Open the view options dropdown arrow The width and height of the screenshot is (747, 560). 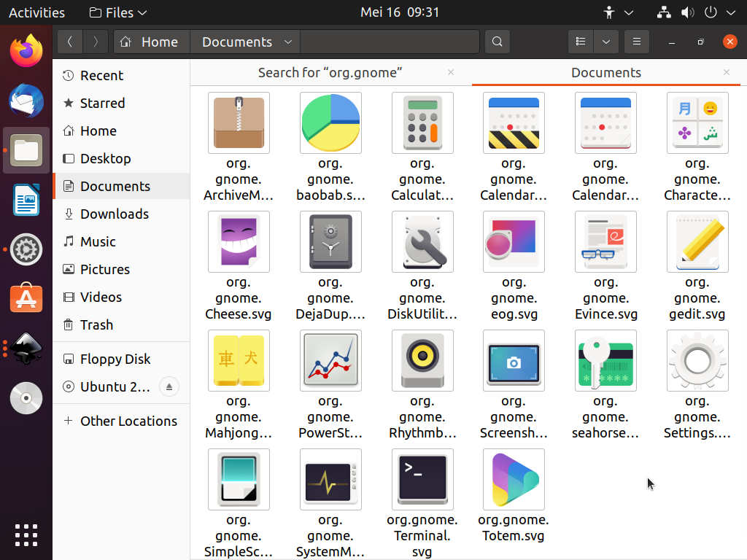pyautogui.click(x=606, y=42)
